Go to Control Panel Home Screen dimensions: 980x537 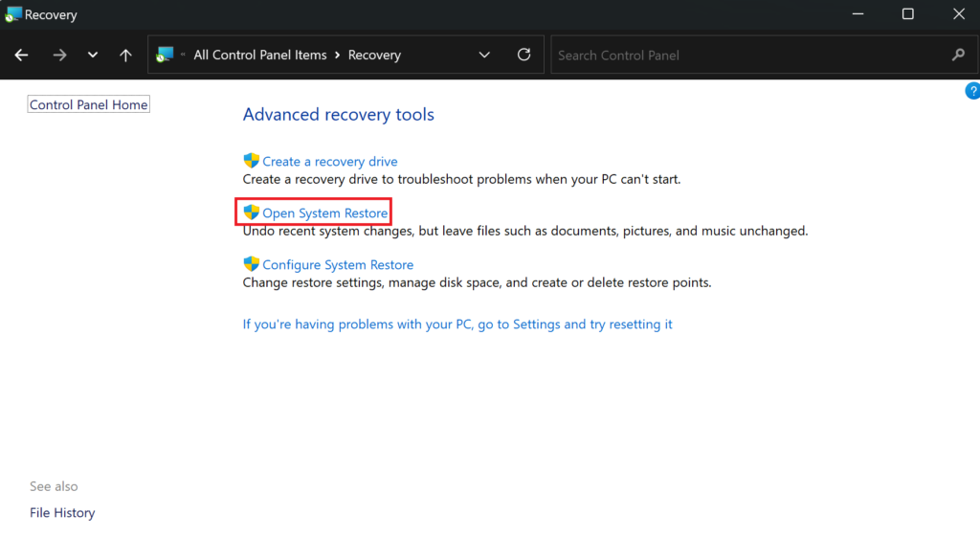[x=89, y=105]
